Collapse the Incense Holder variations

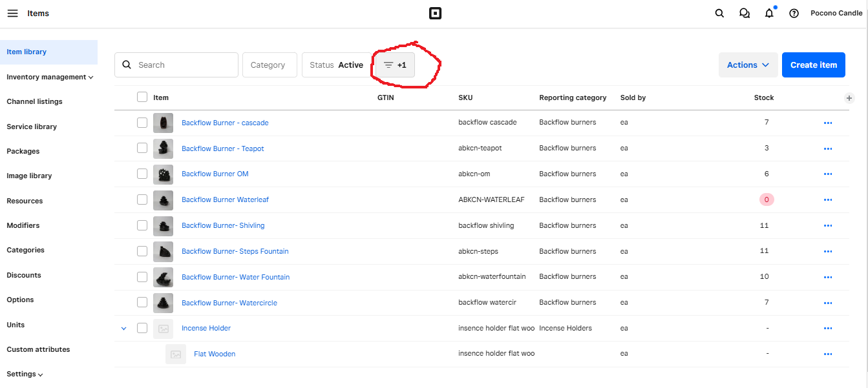pyautogui.click(x=123, y=329)
